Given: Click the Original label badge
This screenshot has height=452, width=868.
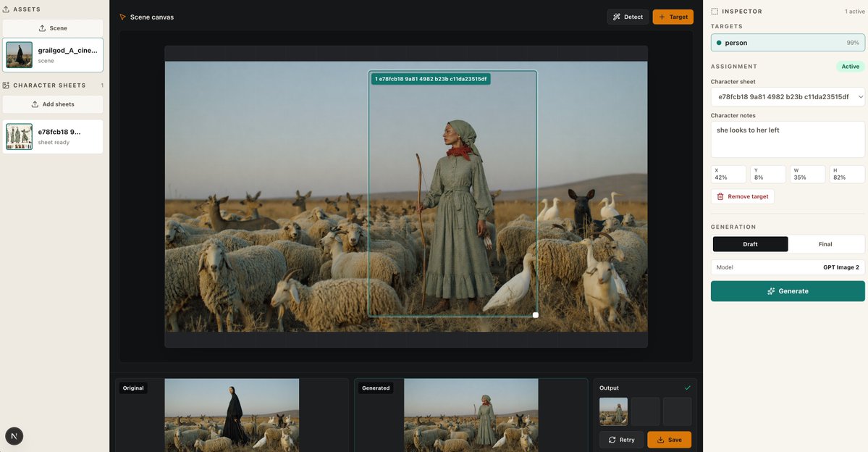Looking at the screenshot, I should click(x=133, y=388).
